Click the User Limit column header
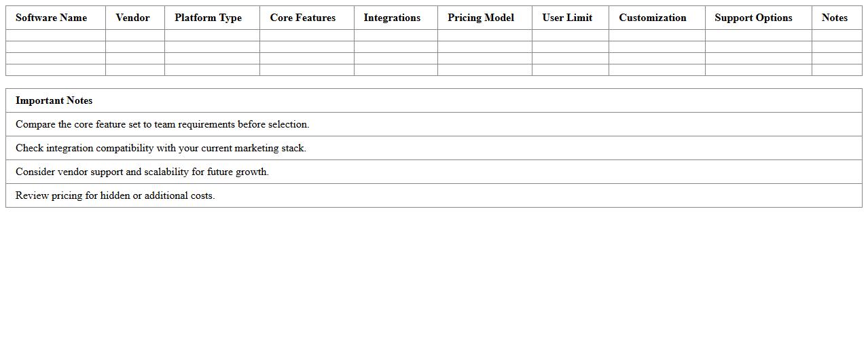The image size is (868, 340). (567, 18)
